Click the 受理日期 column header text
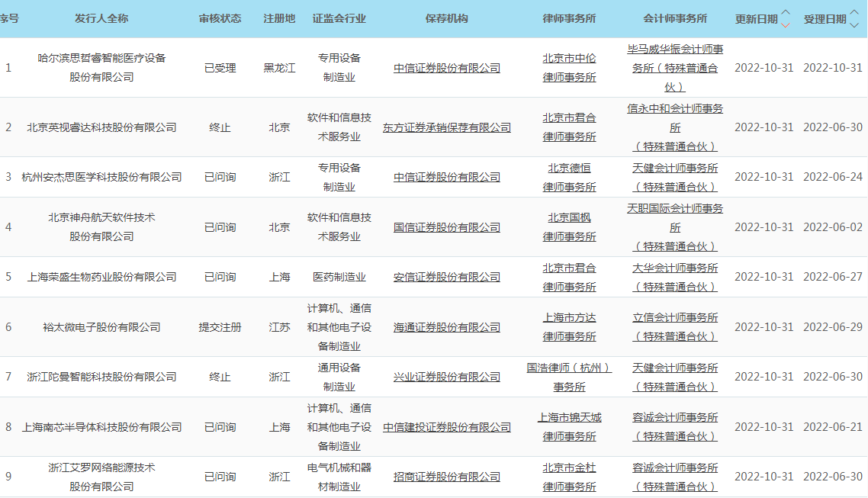The image size is (868, 498). coord(825,19)
